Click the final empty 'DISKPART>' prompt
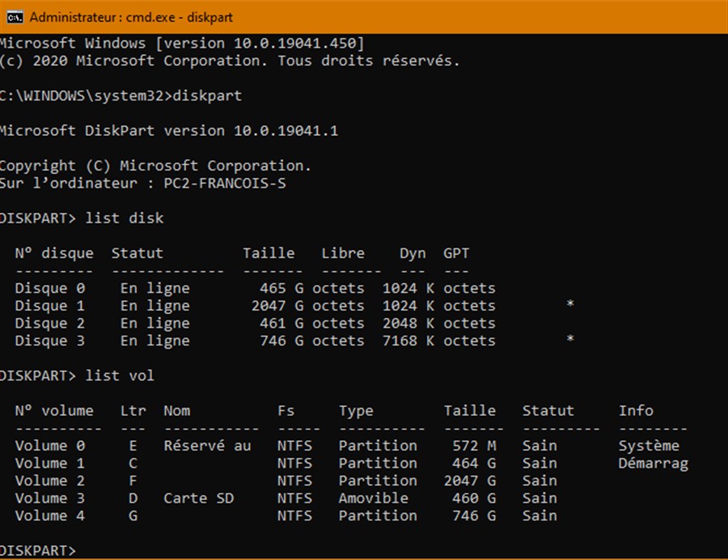 [x=37, y=551]
